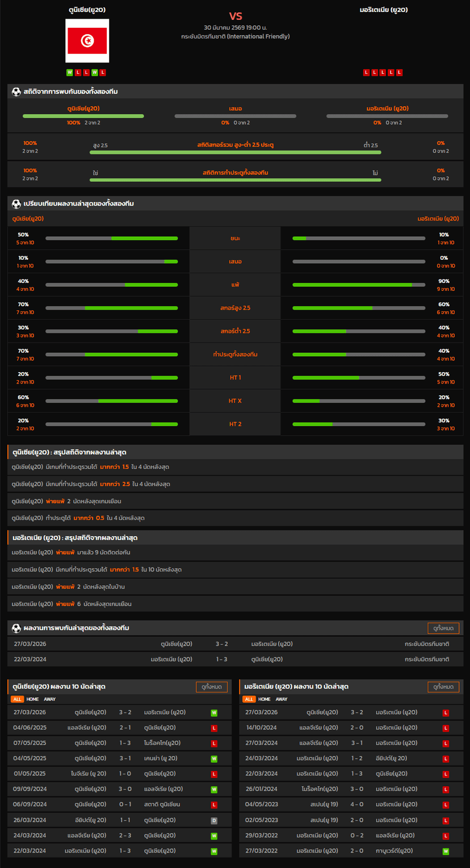Open the 22/03/2024 head-to-head match row
This screenshot has width=470, height=868.
(x=235, y=659)
